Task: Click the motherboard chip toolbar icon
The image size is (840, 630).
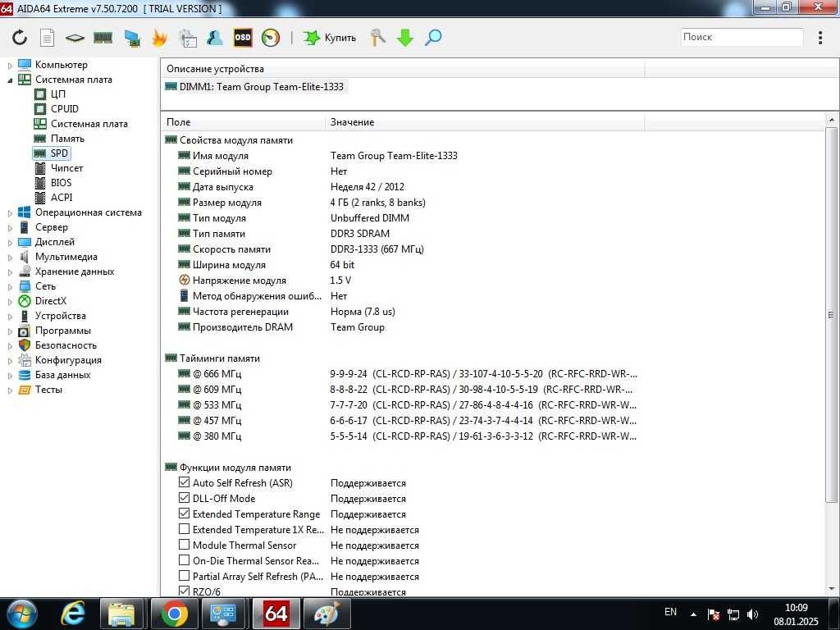Action: [75, 38]
